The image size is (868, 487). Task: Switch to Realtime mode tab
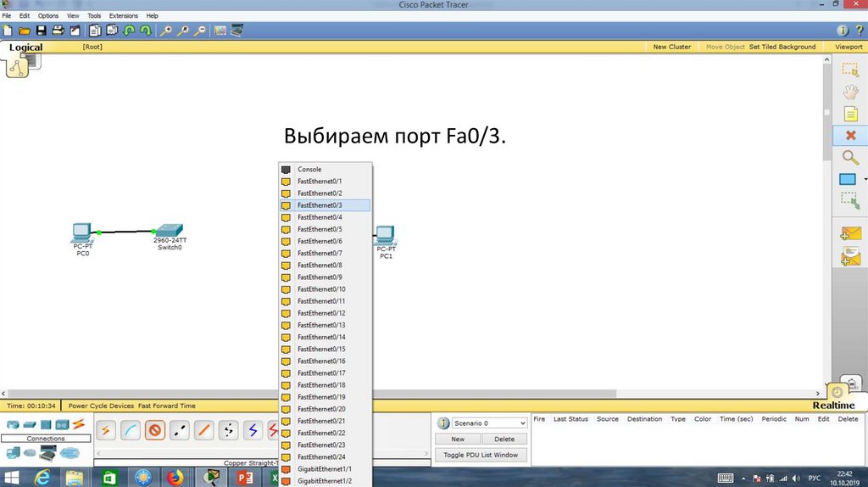833,405
